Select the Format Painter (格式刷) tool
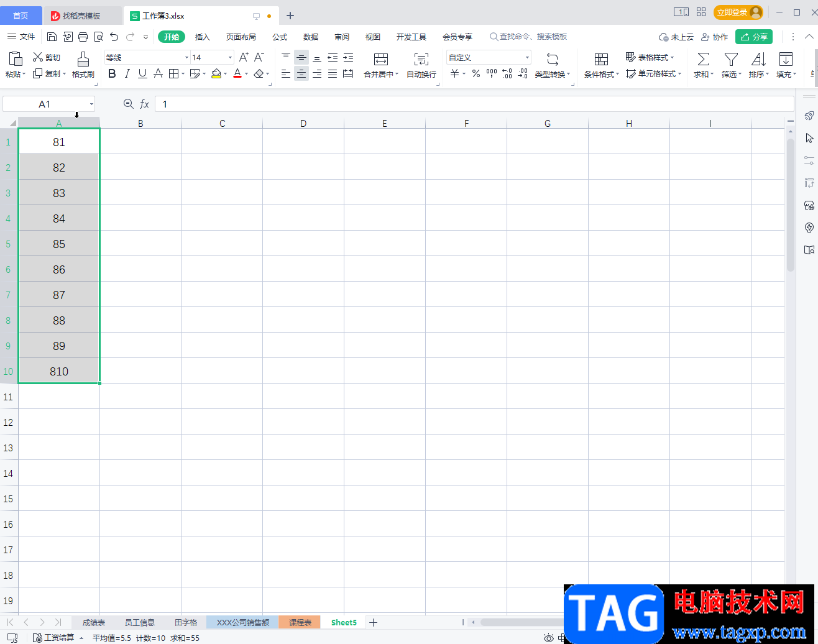The height and width of the screenshot is (644, 818). click(83, 66)
